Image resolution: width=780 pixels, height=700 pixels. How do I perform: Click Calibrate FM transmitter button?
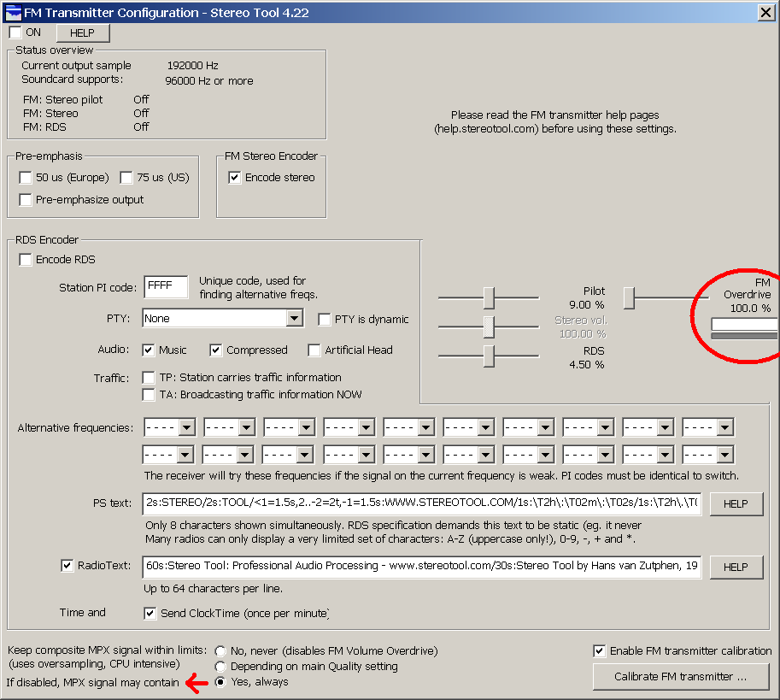point(680,677)
